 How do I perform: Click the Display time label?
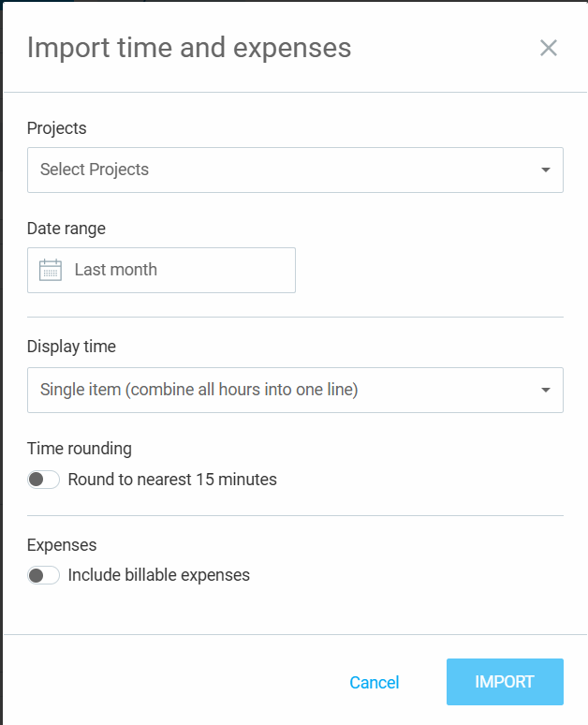[x=72, y=347]
